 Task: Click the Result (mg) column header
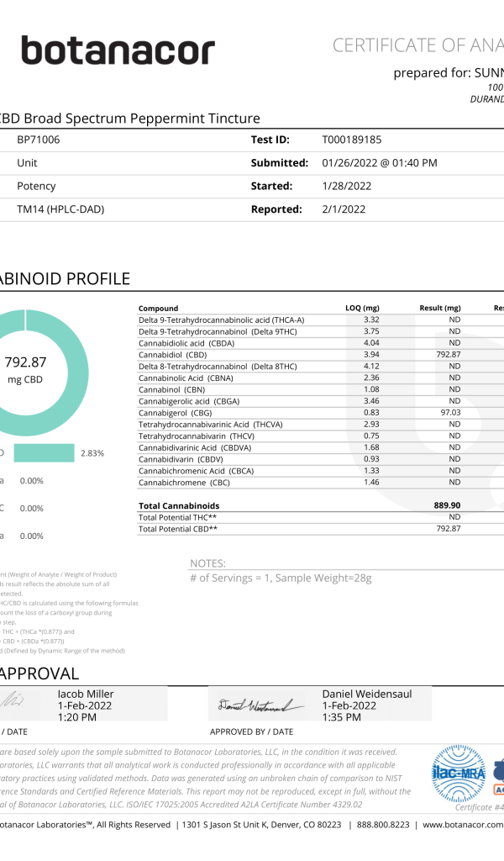(440, 308)
